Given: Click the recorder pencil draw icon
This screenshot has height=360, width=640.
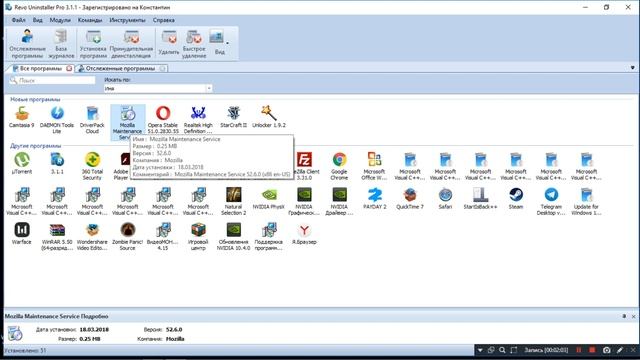Looking at the screenshot, I should pos(620,350).
